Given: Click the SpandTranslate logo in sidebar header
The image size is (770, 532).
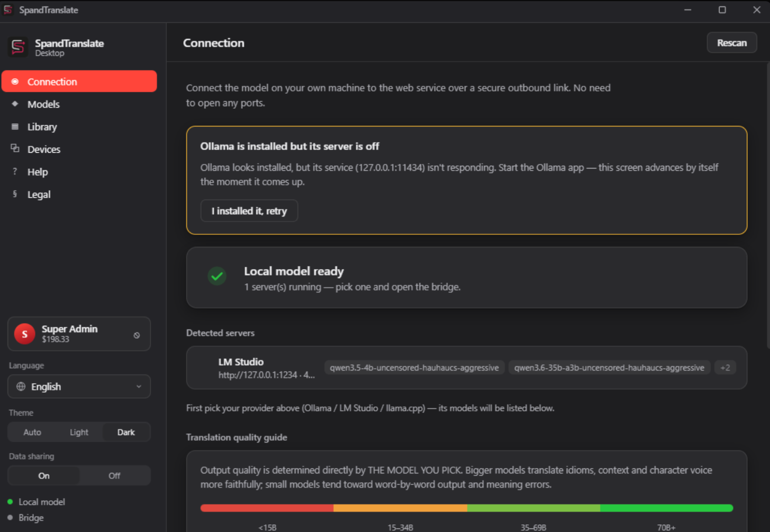Looking at the screenshot, I should 18,47.
